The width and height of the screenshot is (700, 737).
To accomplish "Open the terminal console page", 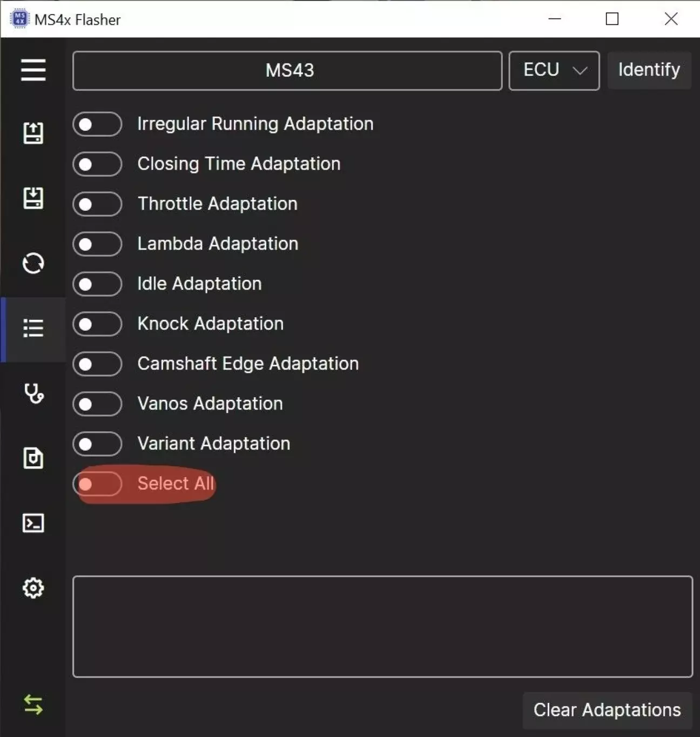I will coord(33,523).
